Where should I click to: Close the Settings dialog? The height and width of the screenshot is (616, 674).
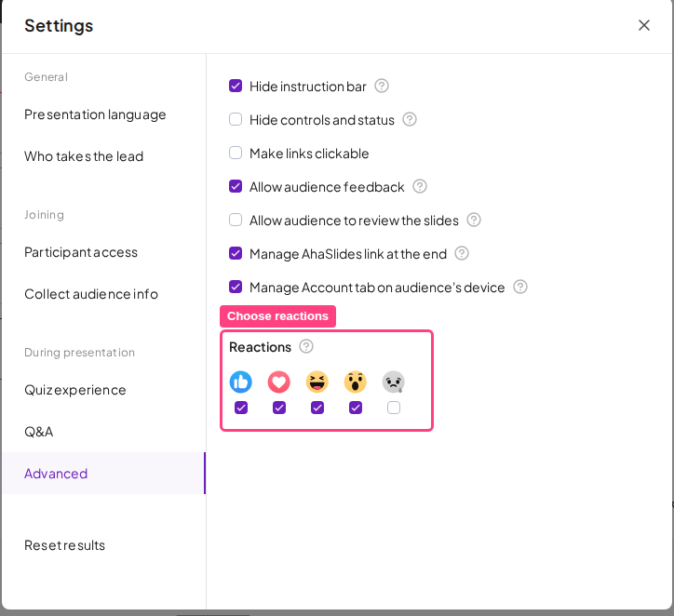coord(644,25)
